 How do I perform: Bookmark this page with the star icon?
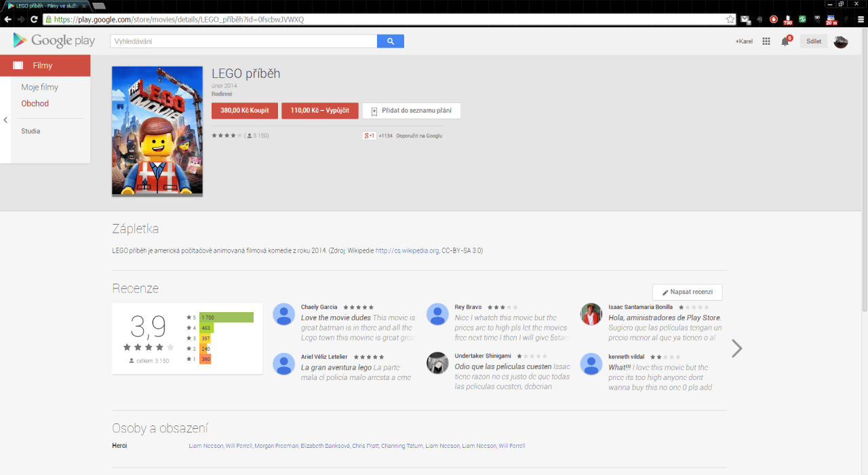(x=730, y=19)
